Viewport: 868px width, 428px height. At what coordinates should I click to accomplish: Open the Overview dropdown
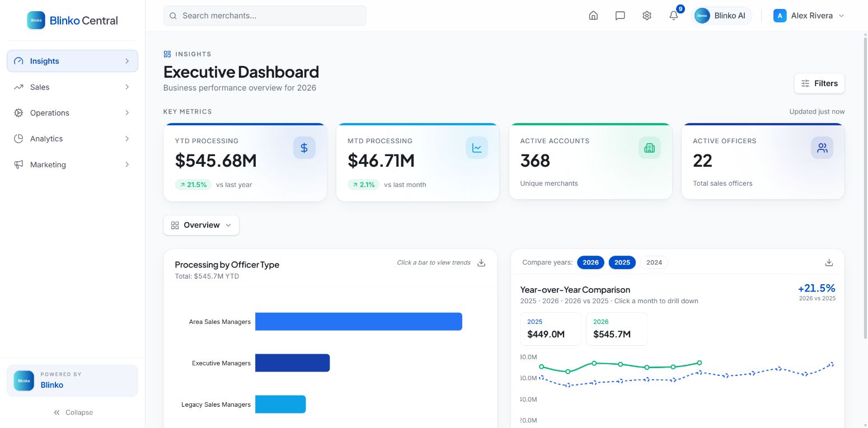point(201,225)
